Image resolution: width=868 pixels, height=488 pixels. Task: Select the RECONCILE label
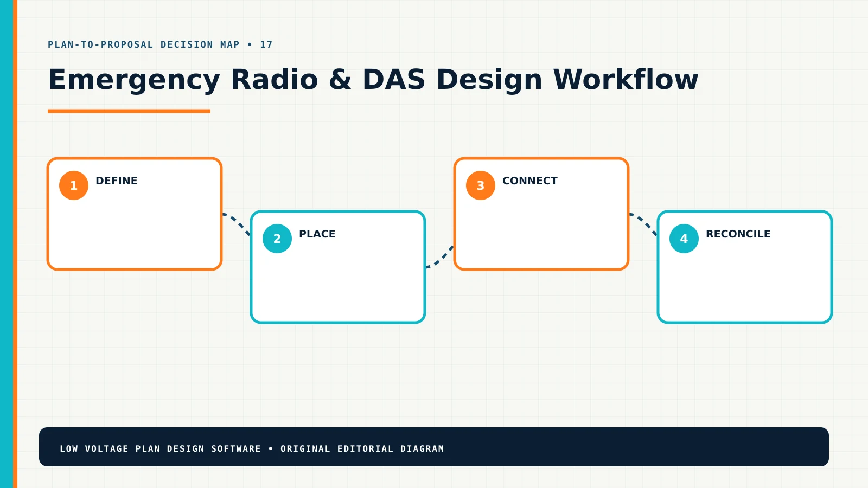738,234
